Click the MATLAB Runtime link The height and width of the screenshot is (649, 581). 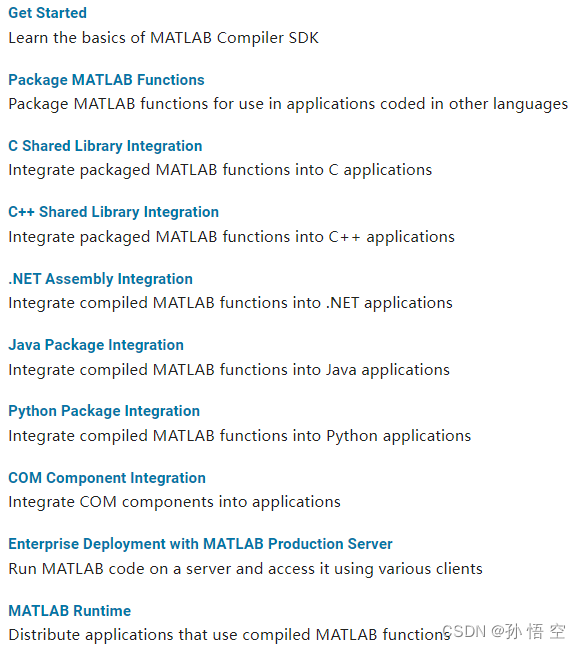pyautogui.click(x=70, y=611)
